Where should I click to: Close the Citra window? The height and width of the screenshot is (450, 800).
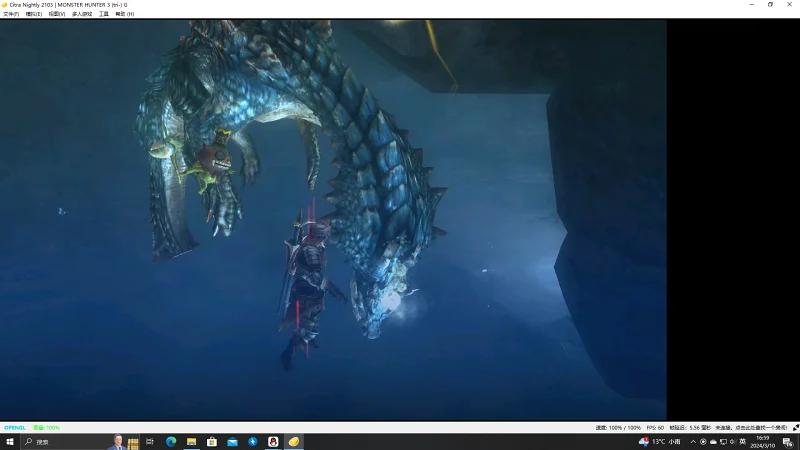(789, 5)
